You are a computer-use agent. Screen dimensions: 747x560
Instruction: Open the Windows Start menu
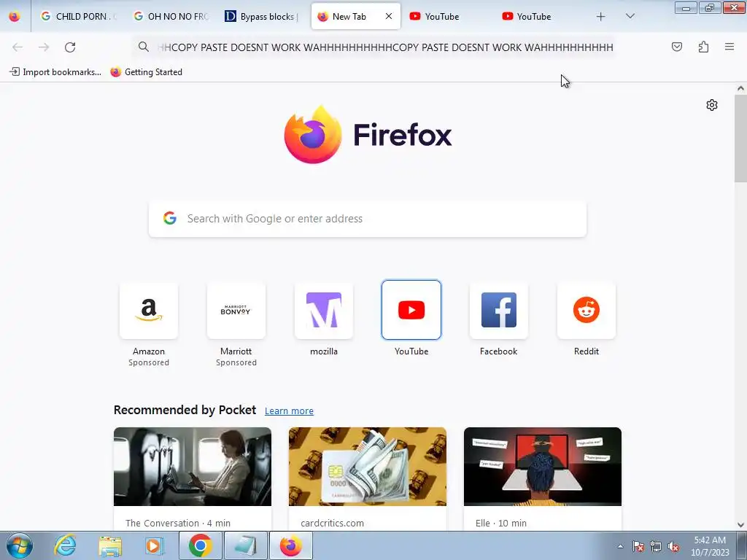(19, 545)
